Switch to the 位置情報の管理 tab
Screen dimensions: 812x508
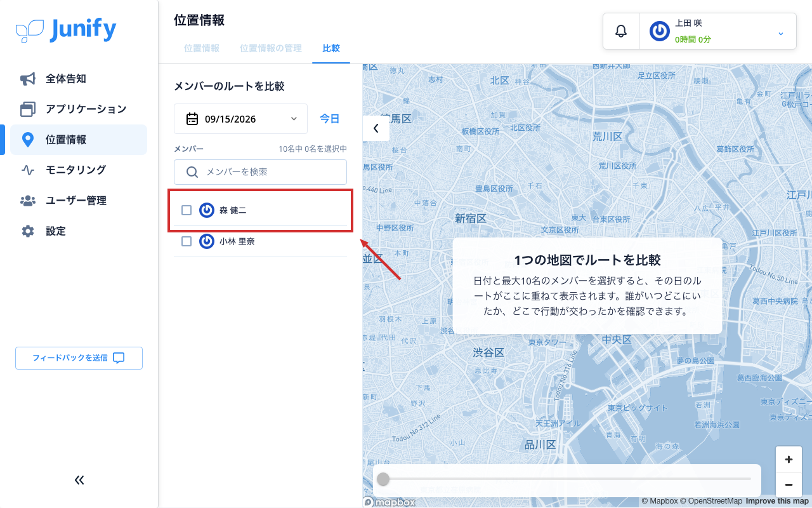click(x=271, y=48)
